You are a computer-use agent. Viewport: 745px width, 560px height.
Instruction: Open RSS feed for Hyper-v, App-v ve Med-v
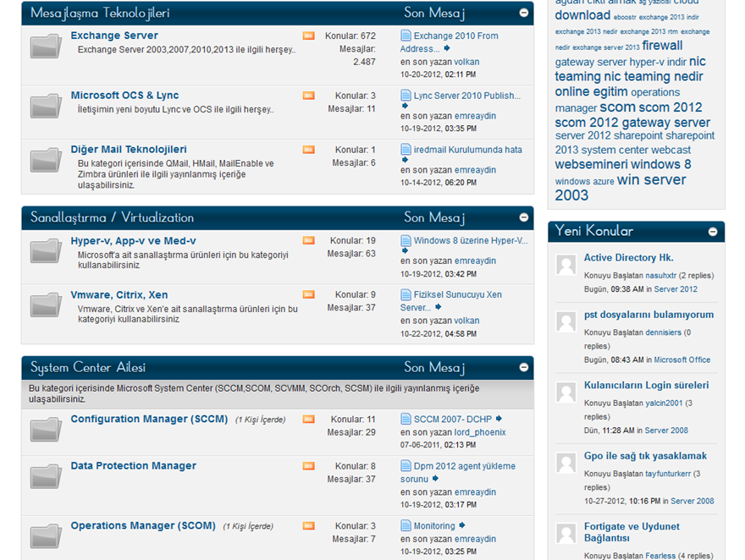point(308,240)
